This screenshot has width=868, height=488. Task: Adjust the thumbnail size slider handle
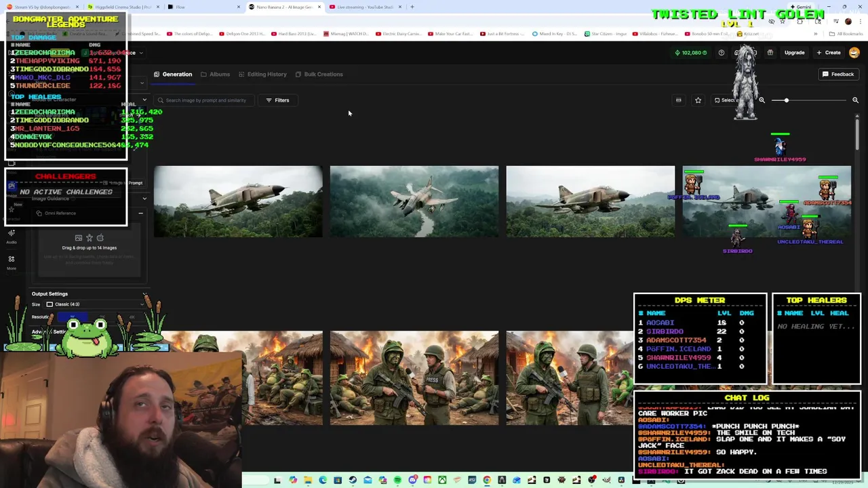click(786, 100)
